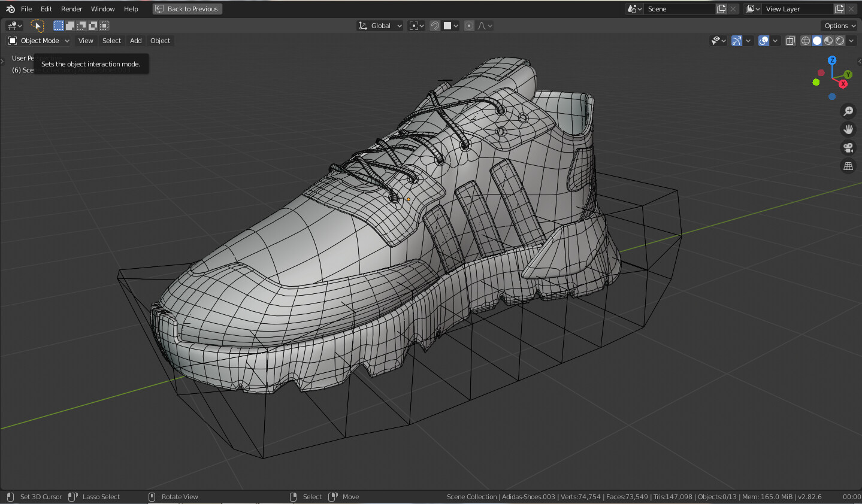The width and height of the screenshot is (862, 504).
Task: Click the View Layer name field
Action: coord(798,9)
